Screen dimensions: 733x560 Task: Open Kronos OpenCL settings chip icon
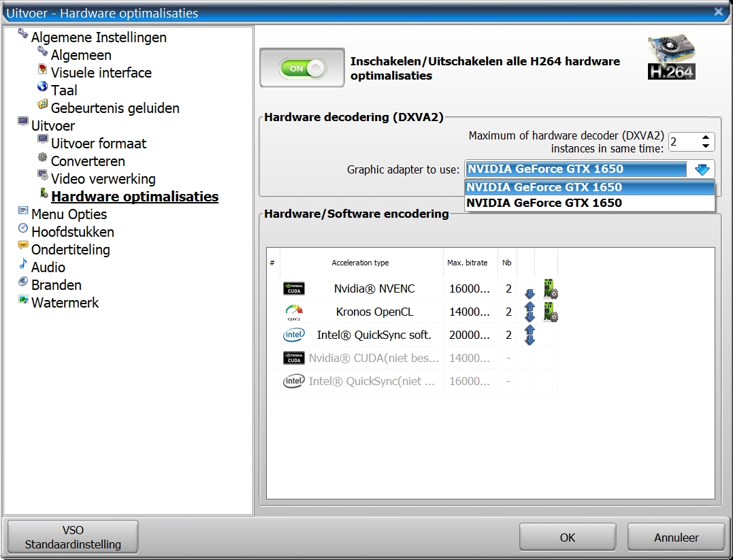pos(550,312)
